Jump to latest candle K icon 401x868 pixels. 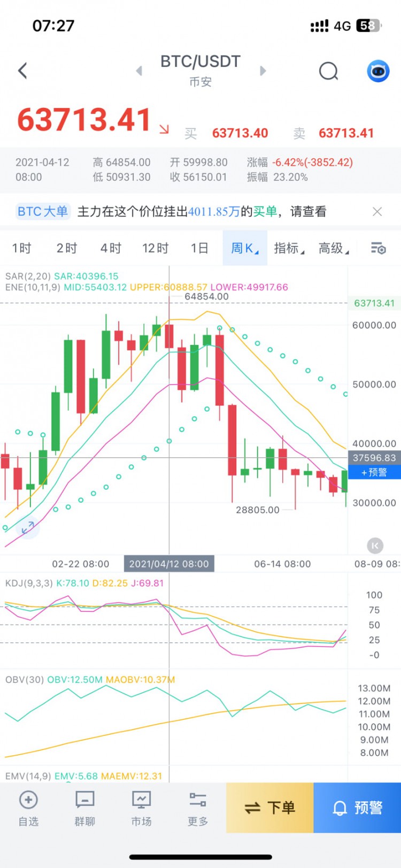coord(375,546)
